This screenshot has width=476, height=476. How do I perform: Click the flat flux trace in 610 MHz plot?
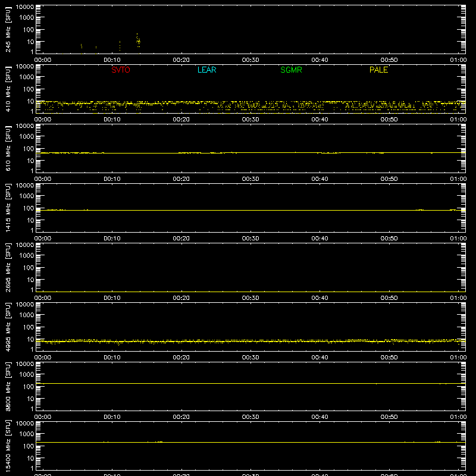click(x=250, y=153)
